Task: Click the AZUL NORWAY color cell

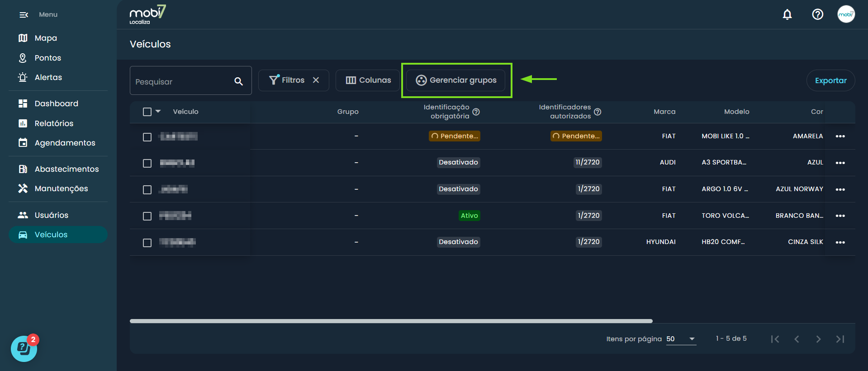Action: pos(799,189)
